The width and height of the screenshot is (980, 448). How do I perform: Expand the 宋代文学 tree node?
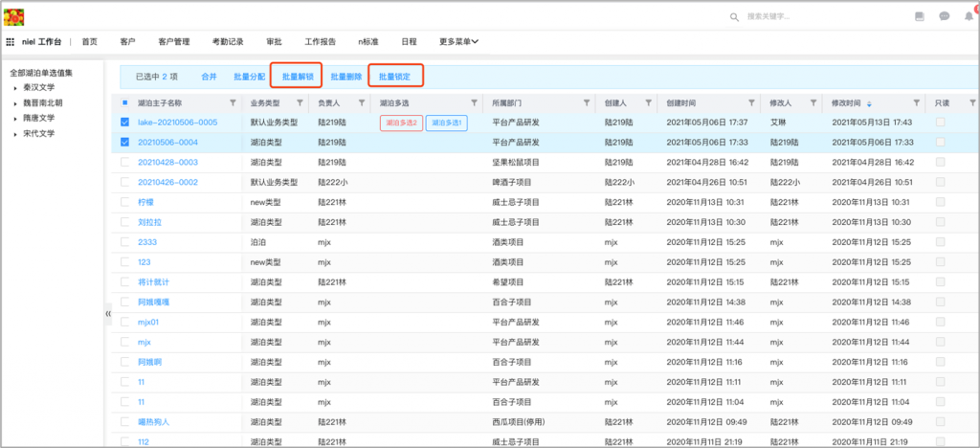(15, 133)
